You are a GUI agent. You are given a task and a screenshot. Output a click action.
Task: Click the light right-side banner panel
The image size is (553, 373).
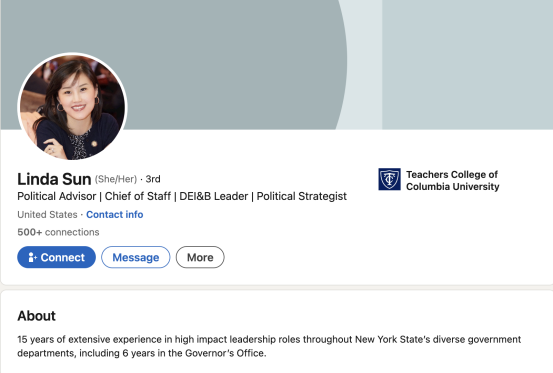467,65
